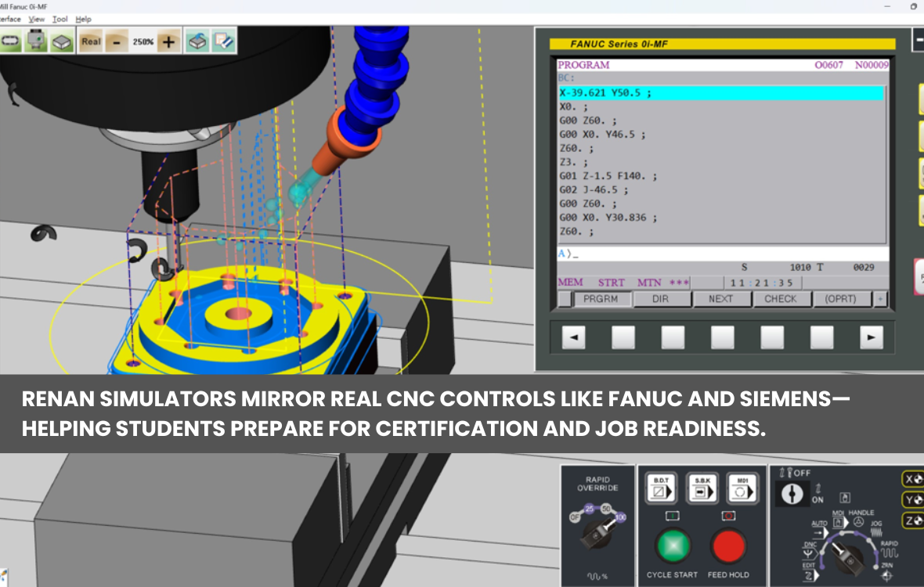Click the command input line A)_
The image size is (924, 587).
(723, 254)
